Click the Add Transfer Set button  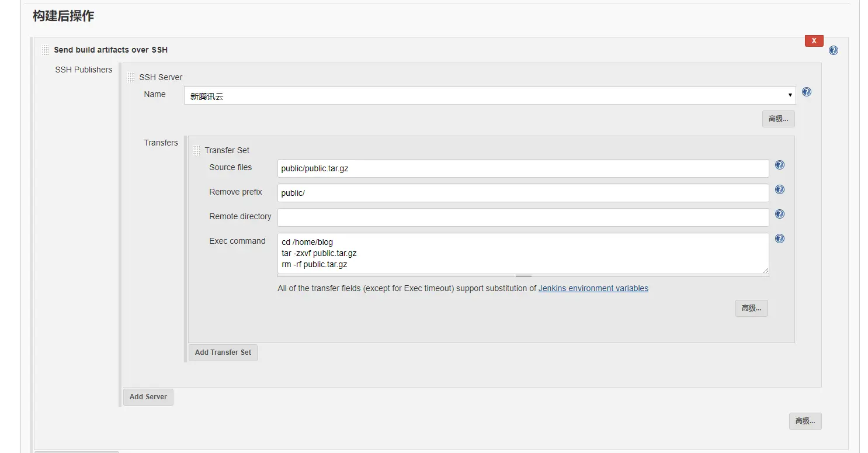click(223, 352)
